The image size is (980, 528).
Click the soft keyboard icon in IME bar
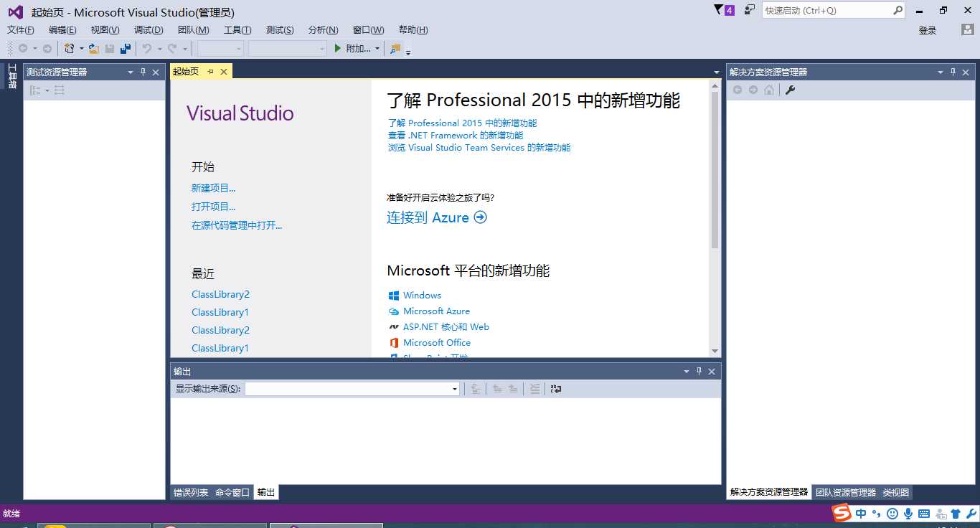point(924,514)
